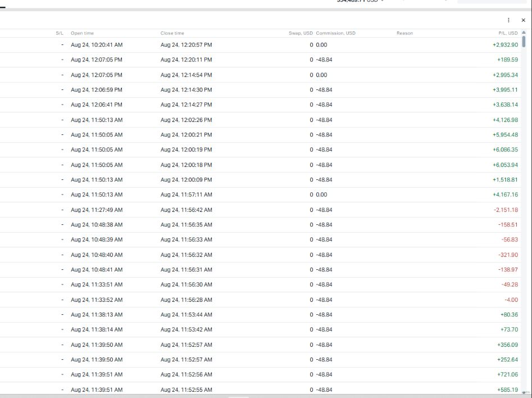Click the 0.00 commission in the first row
Image resolution: width=532 pixels, height=398 pixels.
click(322, 45)
